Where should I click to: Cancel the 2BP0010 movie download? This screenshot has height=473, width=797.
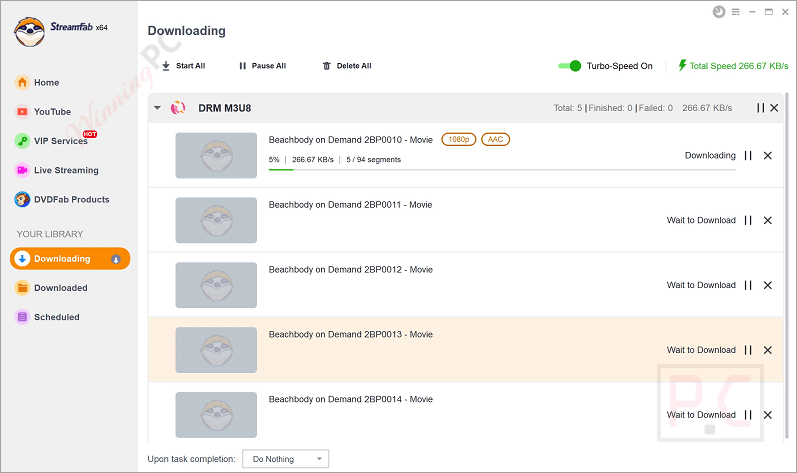click(x=768, y=155)
